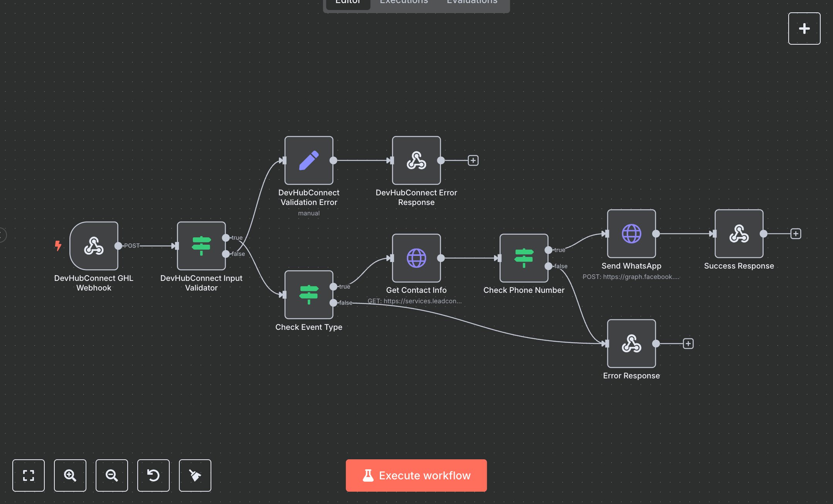Select the Success Response webhook node
The width and height of the screenshot is (833, 504).
coord(739,234)
